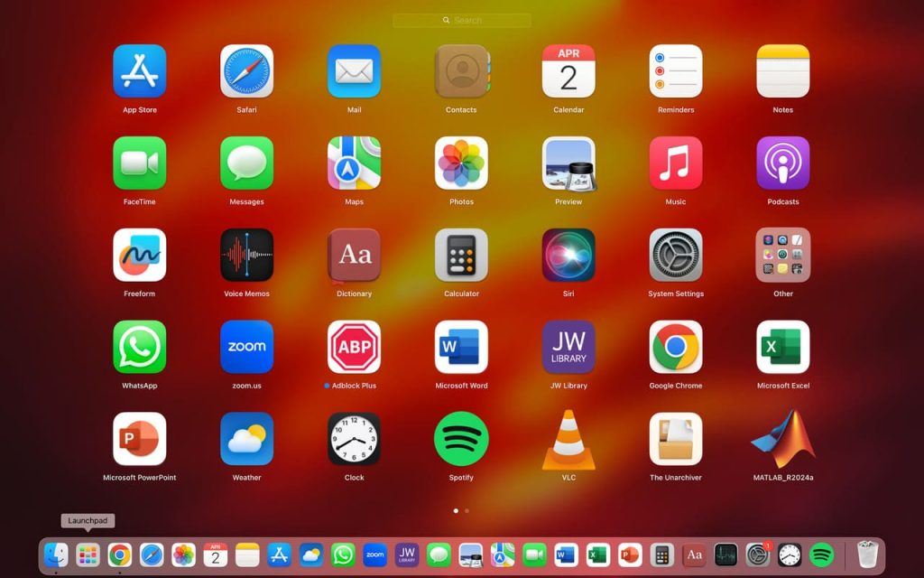This screenshot has width=924, height=578.
Task: Launch Calculator from the Launchpad grid
Action: pyautogui.click(x=461, y=255)
